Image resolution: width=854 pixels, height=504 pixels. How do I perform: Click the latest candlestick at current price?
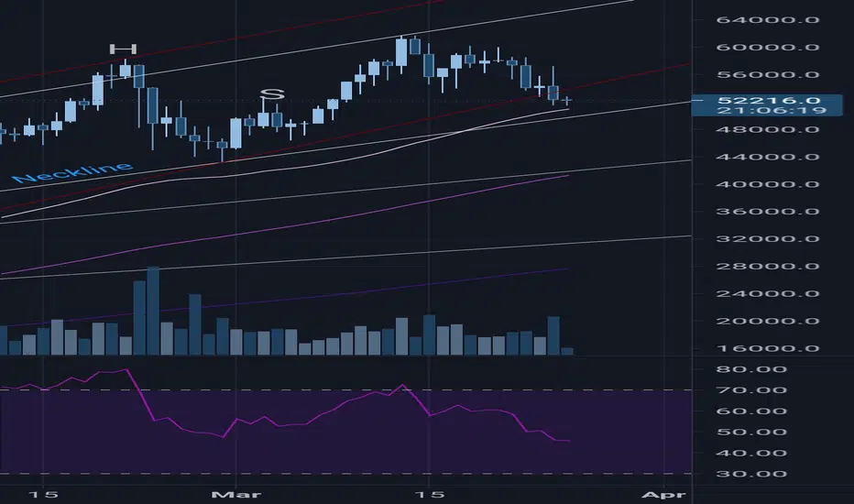pyautogui.click(x=567, y=101)
